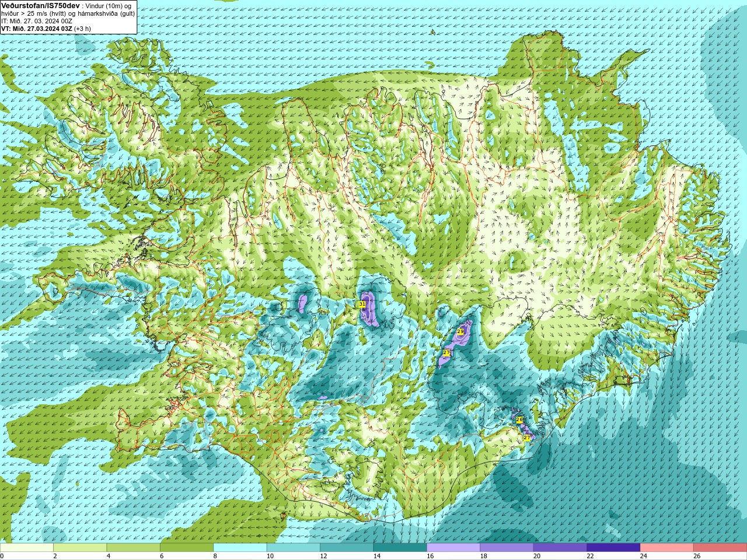Click the scale number 18
747x560 pixels.
coord(484,556)
